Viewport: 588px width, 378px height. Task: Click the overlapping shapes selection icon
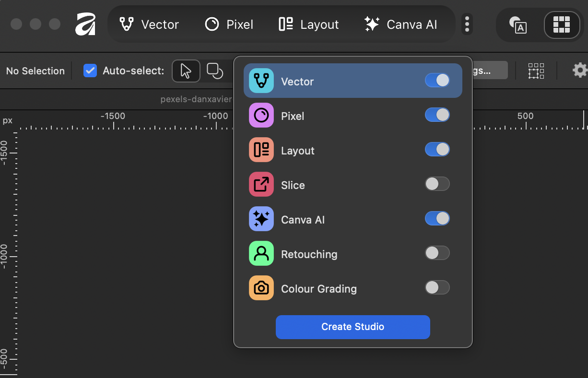[215, 71]
